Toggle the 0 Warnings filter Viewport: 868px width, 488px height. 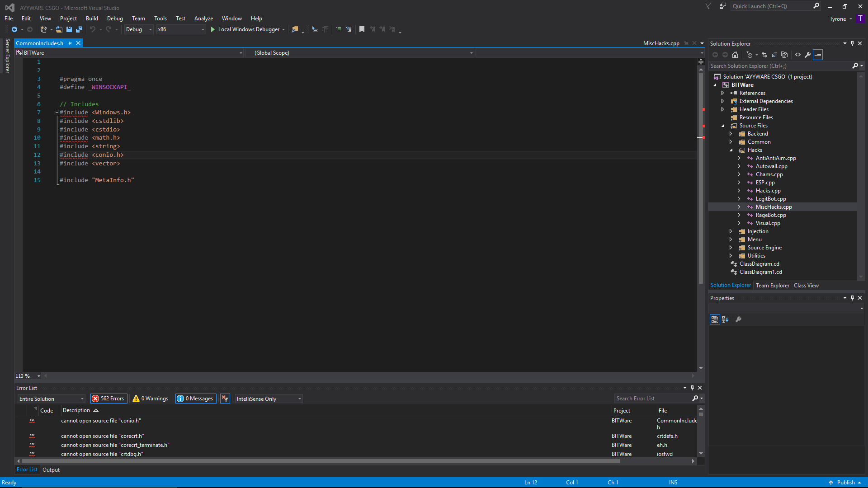coord(151,399)
